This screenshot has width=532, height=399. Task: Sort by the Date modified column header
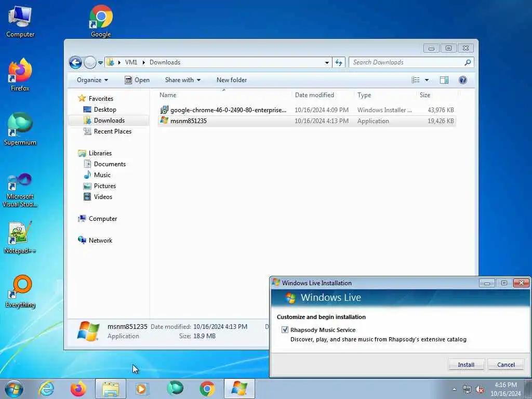(x=322, y=95)
